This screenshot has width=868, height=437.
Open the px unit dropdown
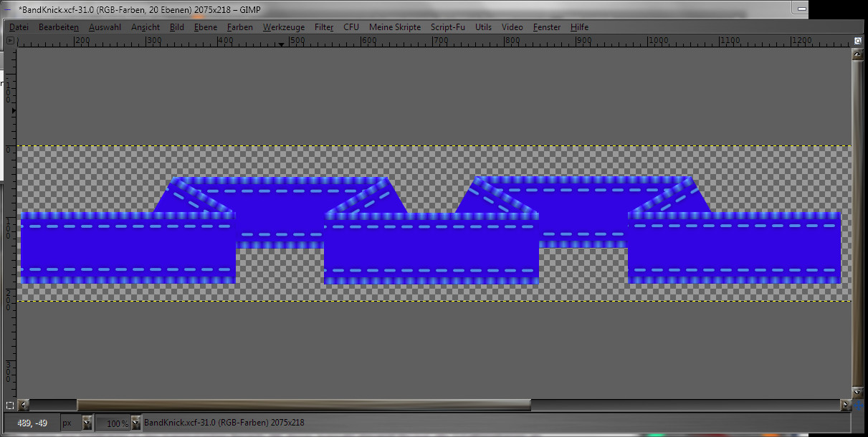(x=87, y=423)
